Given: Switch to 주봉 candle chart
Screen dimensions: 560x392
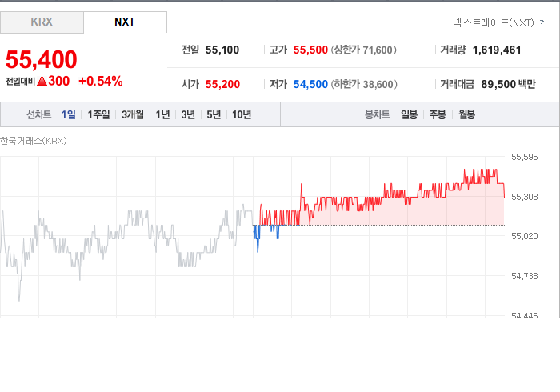Looking at the screenshot, I should [438, 114].
